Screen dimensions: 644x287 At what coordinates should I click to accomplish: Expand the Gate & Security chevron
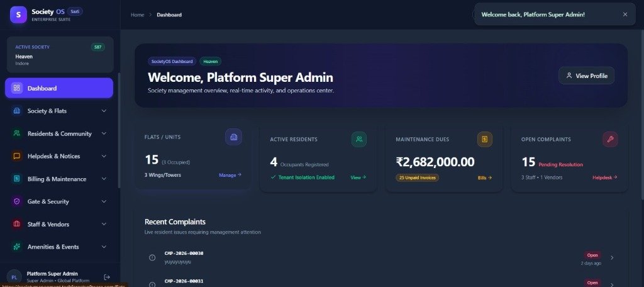tap(104, 201)
